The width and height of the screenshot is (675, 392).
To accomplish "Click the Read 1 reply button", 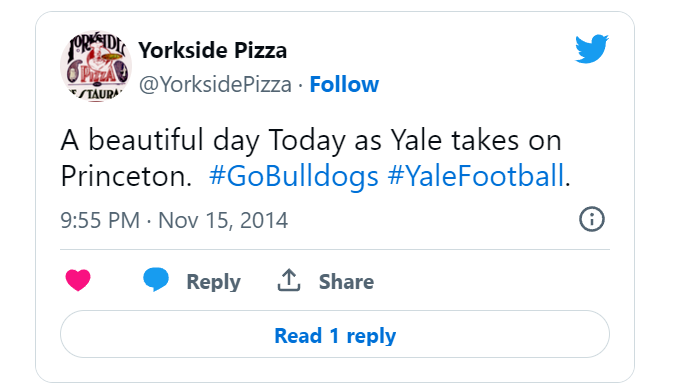I will pyautogui.click(x=335, y=334).
